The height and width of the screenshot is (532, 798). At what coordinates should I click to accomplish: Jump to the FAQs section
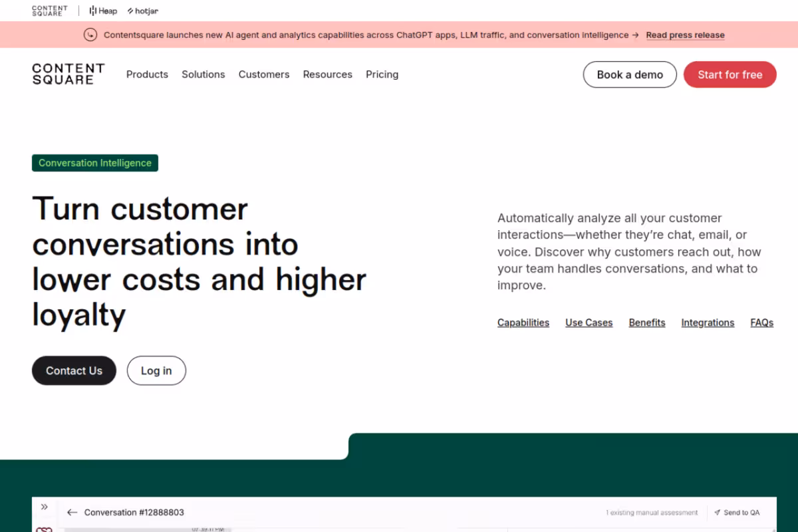pyautogui.click(x=762, y=323)
